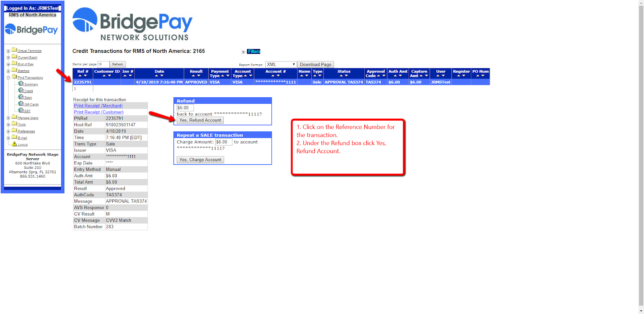Click the Gift Cards report globe icon
Screen dimensions: 644x314
coord(21,103)
